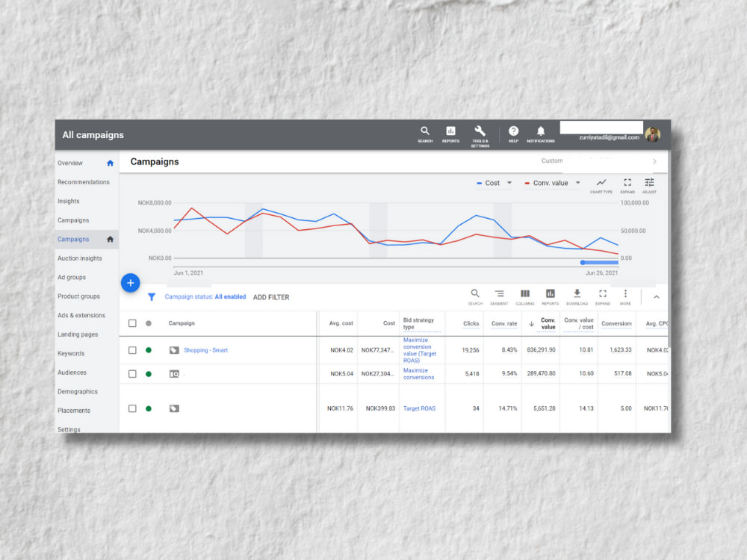Open Auction insights
747x560 pixels.
pyautogui.click(x=80, y=258)
